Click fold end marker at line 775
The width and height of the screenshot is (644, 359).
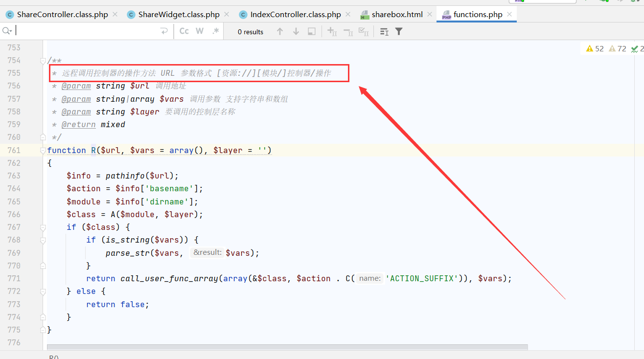[x=43, y=330]
